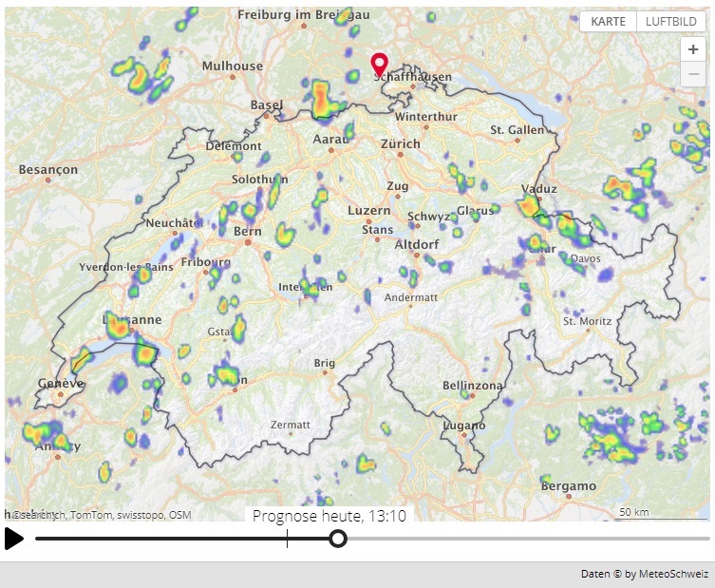Click the Prognose heute, 13:10 timestamp
This screenshot has height=588, width=715.
tap(329, 516)
